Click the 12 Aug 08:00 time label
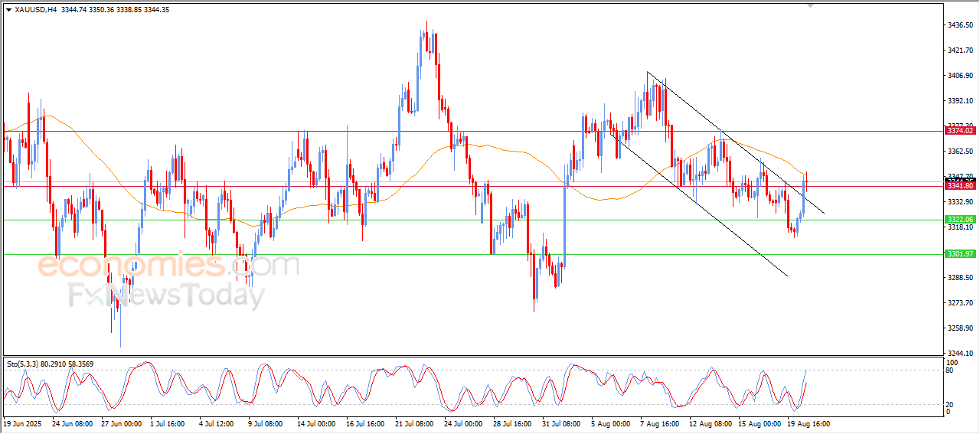Viewport: 980px width, 434px height. pyautogui.click(x=710, y=423)
